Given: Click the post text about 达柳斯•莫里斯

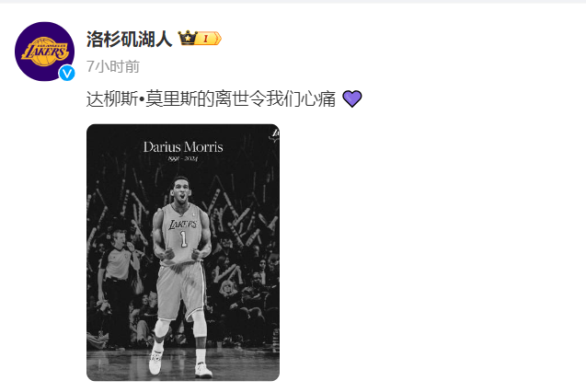Looking at the screenshot, I should click(211, 99).
